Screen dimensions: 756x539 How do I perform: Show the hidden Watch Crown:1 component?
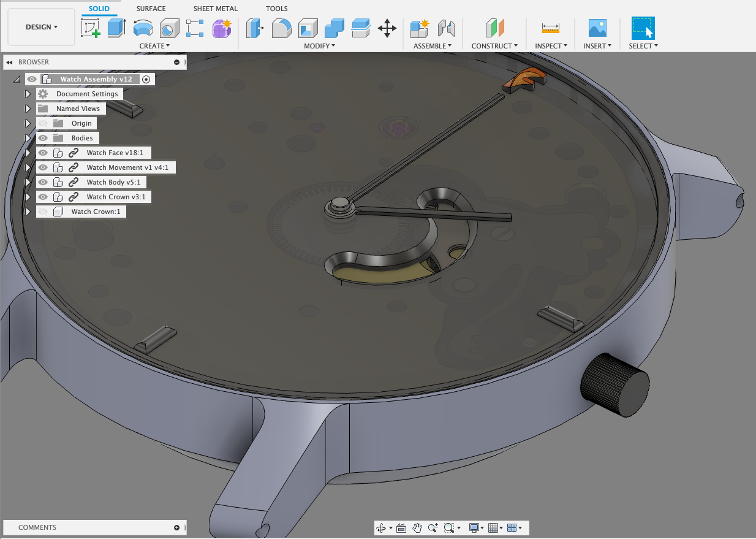43,212
